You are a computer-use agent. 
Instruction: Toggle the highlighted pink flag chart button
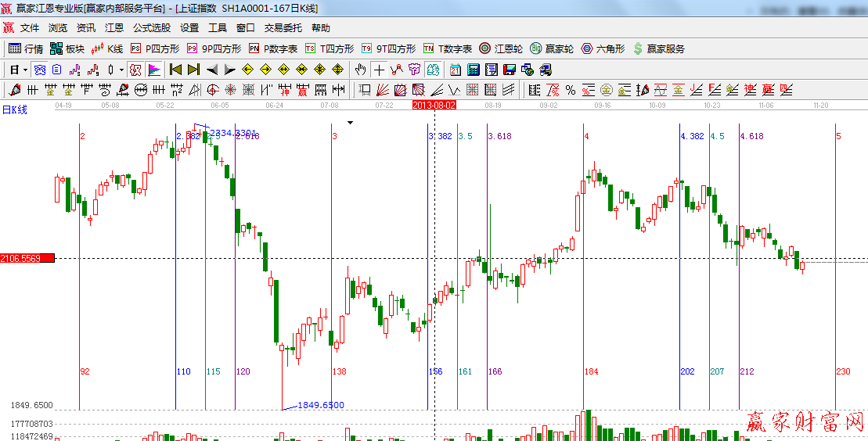tap(153, 70)
